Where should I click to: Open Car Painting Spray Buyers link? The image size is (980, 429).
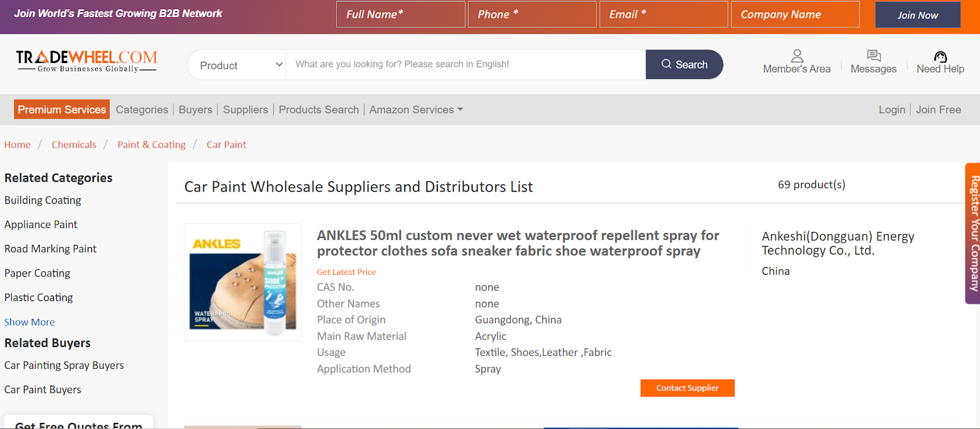(x=64, y=365)
